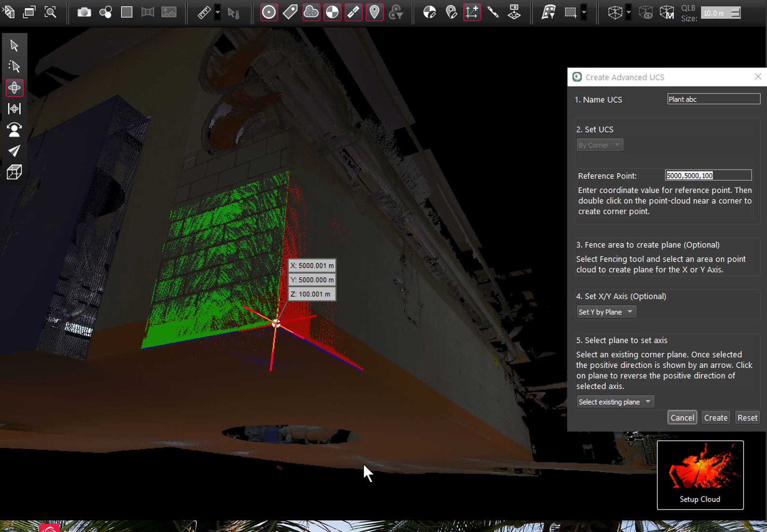Select the rectangular fence selection tool
This screenshot has width=767, height=532.
[x=571, y=13]
